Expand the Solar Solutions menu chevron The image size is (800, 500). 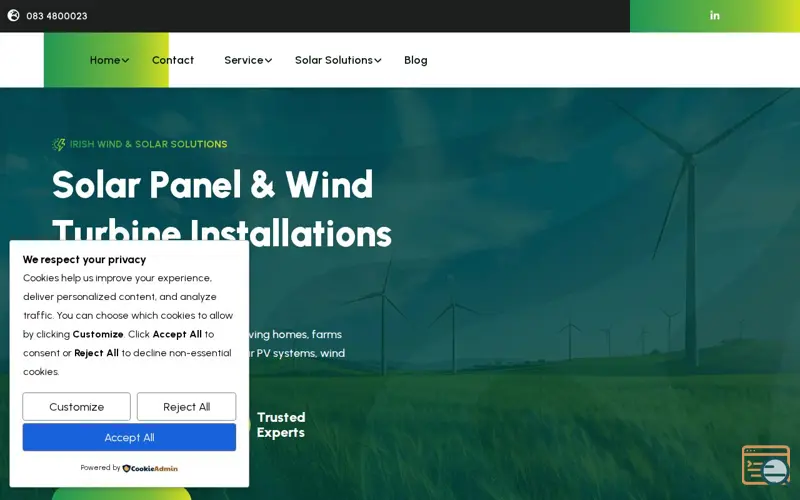(378, 60)
